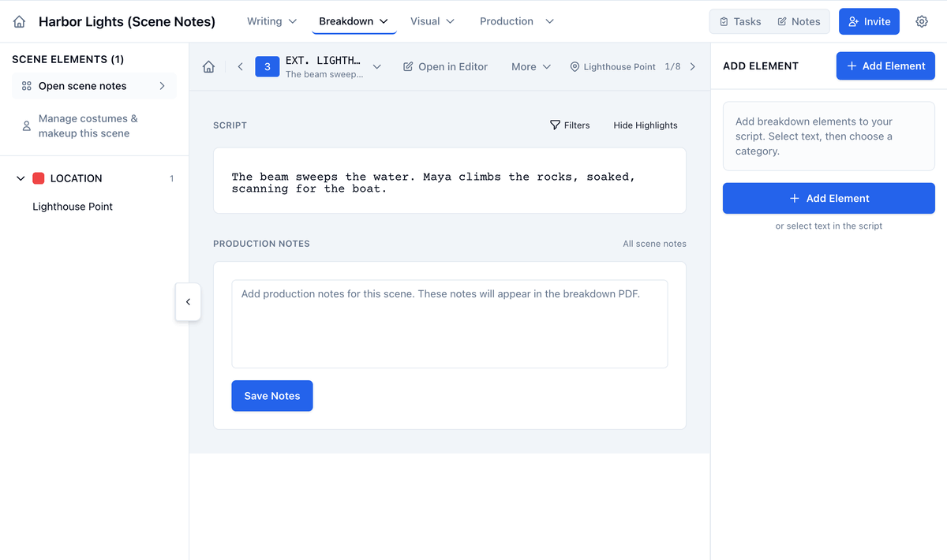Image resolution: width=947 pixels, height=560 pixels.
Task: Open the Filters funnel
Action: pyautogui.click(x=570, y=125)
